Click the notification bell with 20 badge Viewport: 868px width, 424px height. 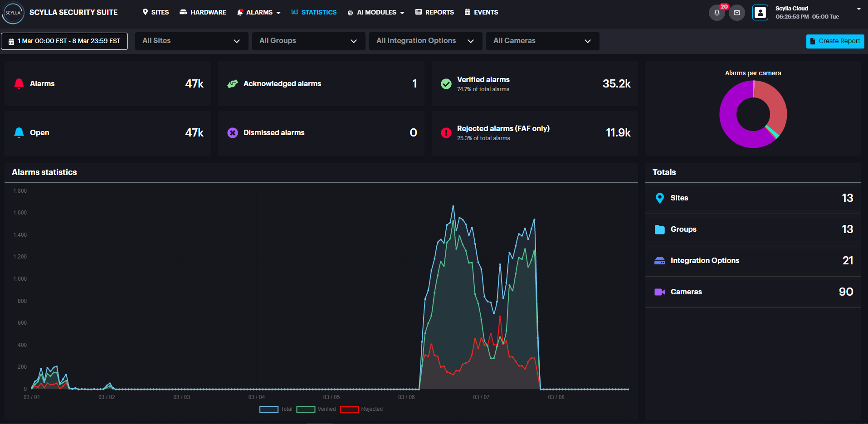point(717,13)
